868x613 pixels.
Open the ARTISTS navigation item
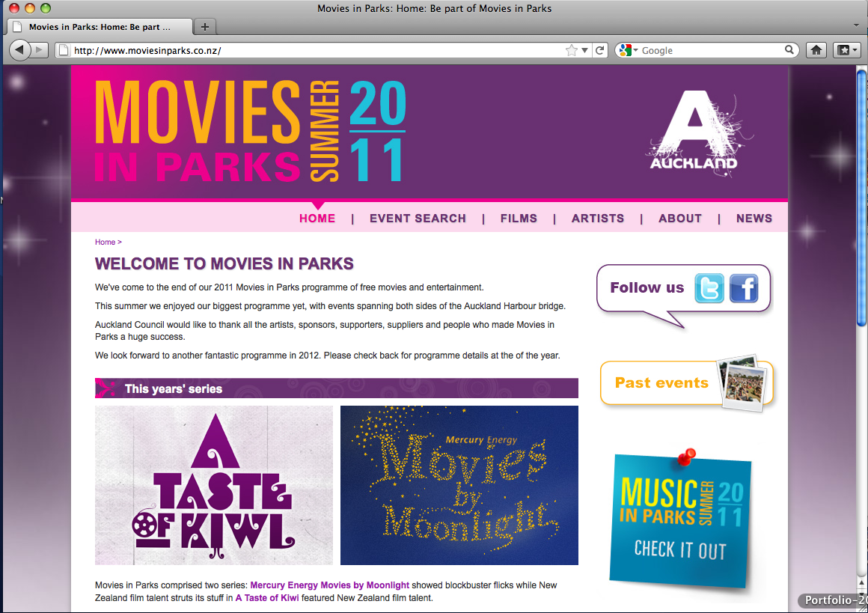click(x=598, y=219)
